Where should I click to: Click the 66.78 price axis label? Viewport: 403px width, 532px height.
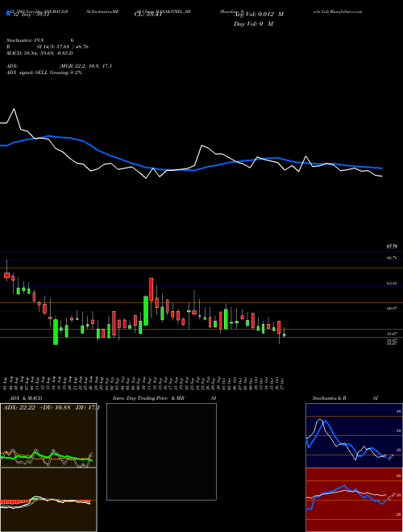(x=392, y=258)
